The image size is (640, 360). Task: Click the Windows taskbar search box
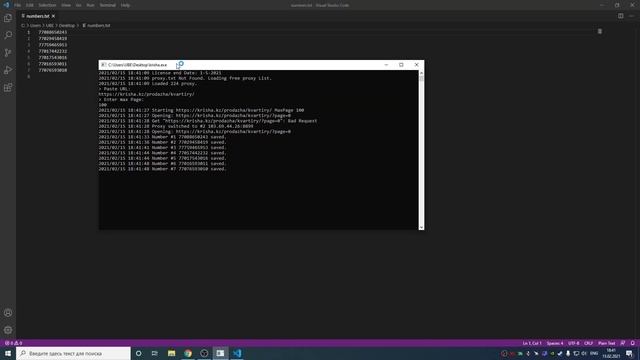[73, 353]
